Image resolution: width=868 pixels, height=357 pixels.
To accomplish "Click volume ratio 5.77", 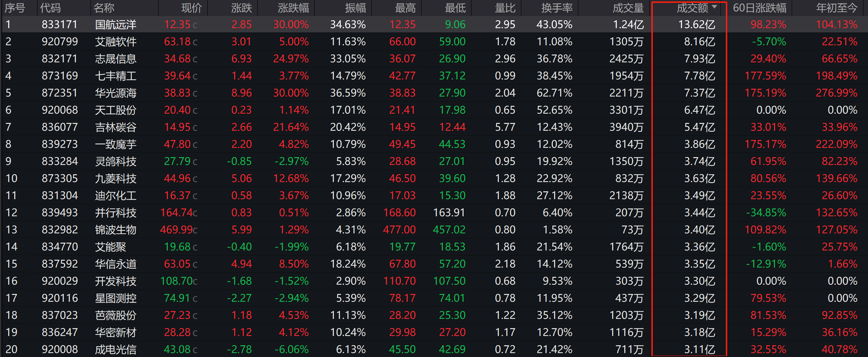I will 505,127.
